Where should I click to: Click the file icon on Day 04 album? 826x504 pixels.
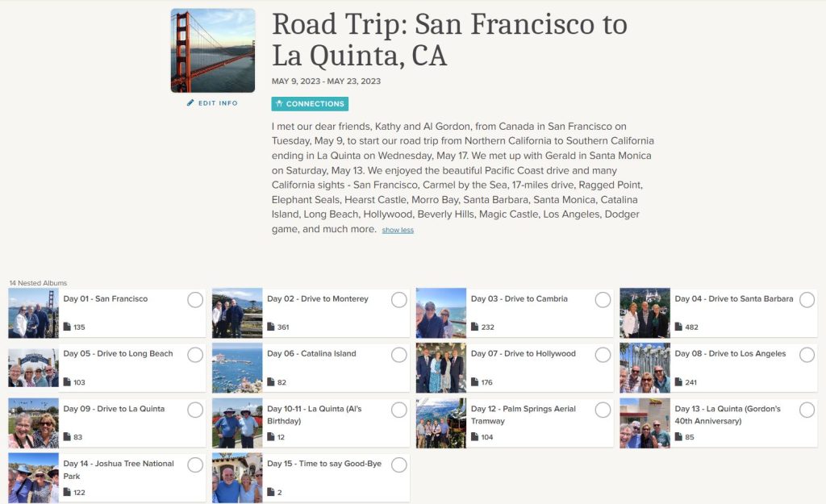678,327
